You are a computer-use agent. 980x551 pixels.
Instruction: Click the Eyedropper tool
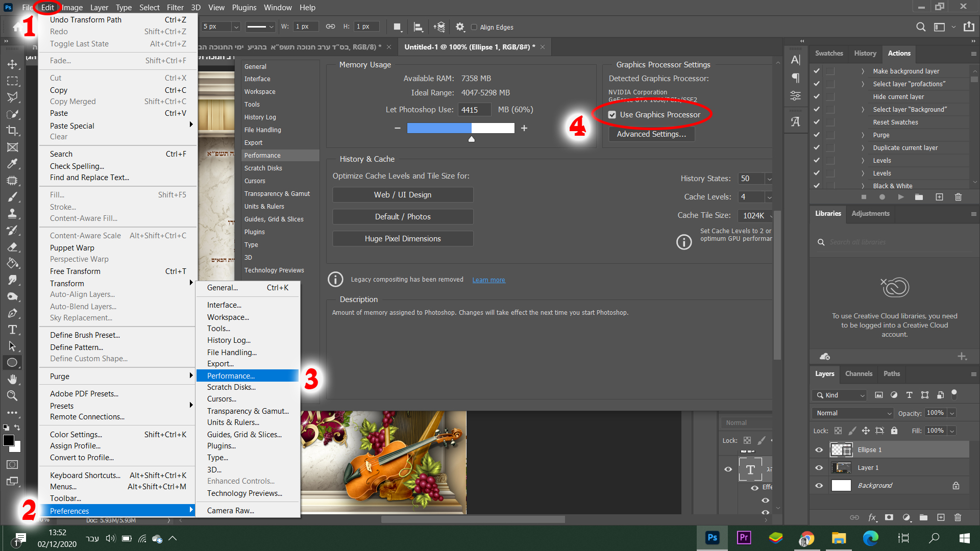12,164
